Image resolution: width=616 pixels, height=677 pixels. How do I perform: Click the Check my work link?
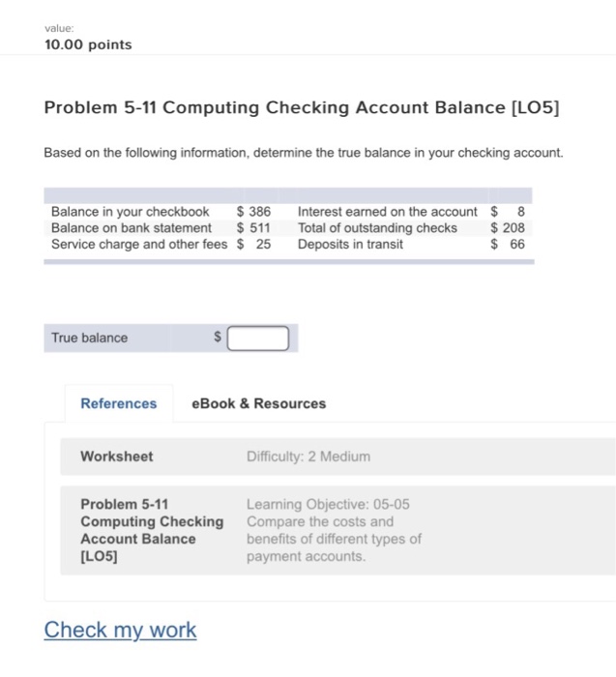point(121,630)
